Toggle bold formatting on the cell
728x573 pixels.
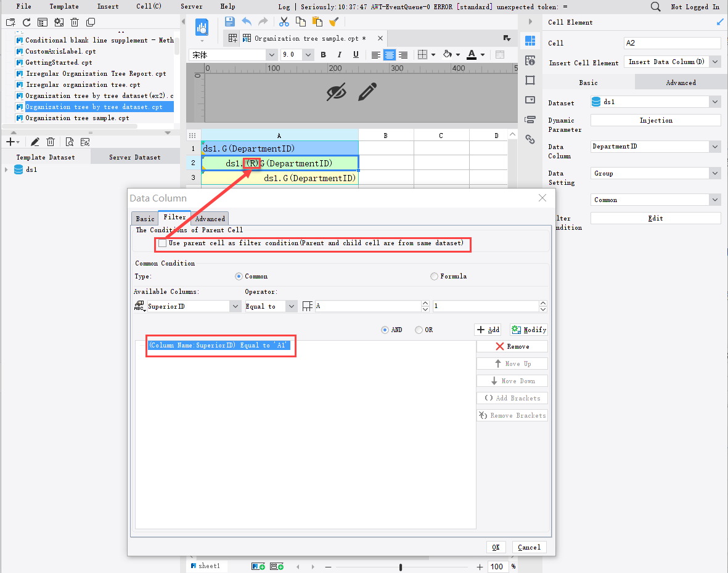[323, 55]
